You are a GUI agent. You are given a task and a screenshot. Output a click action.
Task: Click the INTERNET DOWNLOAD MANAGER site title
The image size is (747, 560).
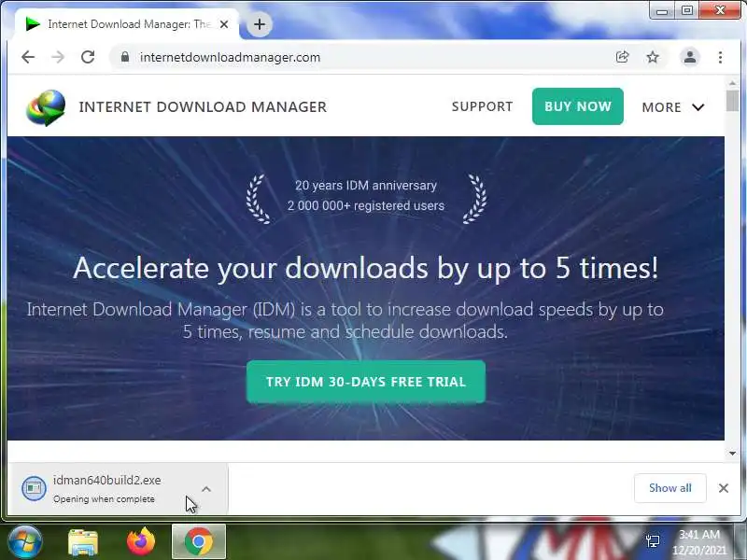point(203,106)
